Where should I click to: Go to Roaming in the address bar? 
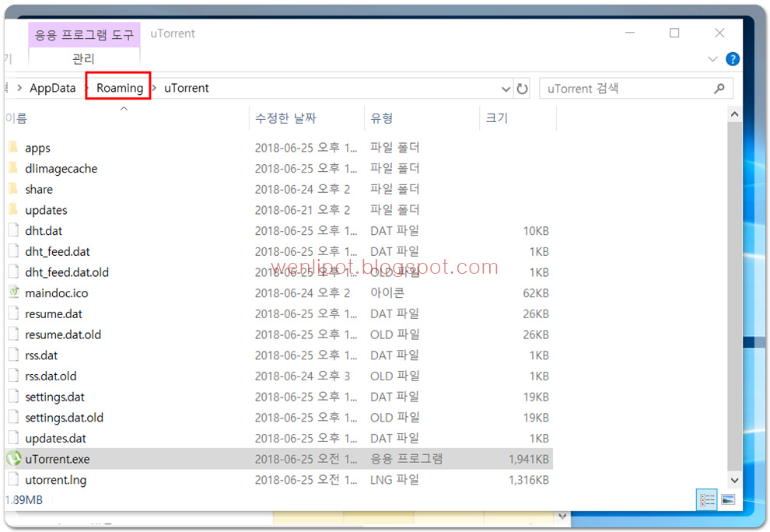click(x=119, y=88)
